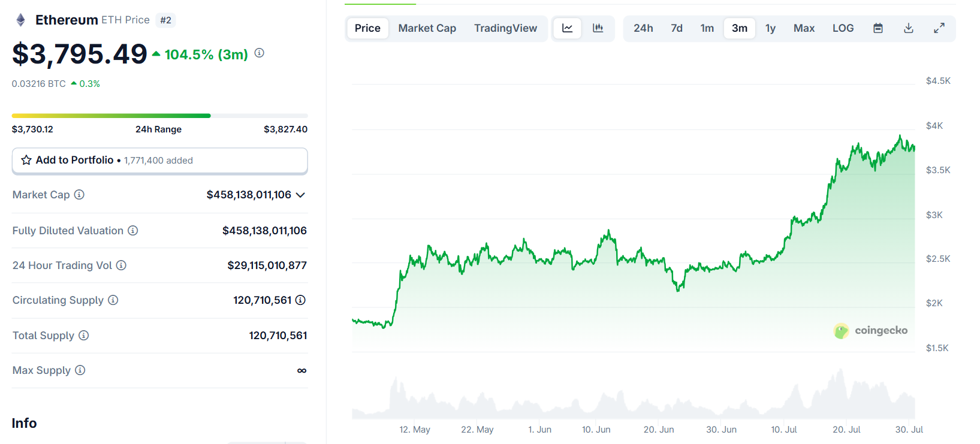Open 24 Hour Trading Vol info icon
The height and width of the screenshot is (444, 980).
pos(121,265)
